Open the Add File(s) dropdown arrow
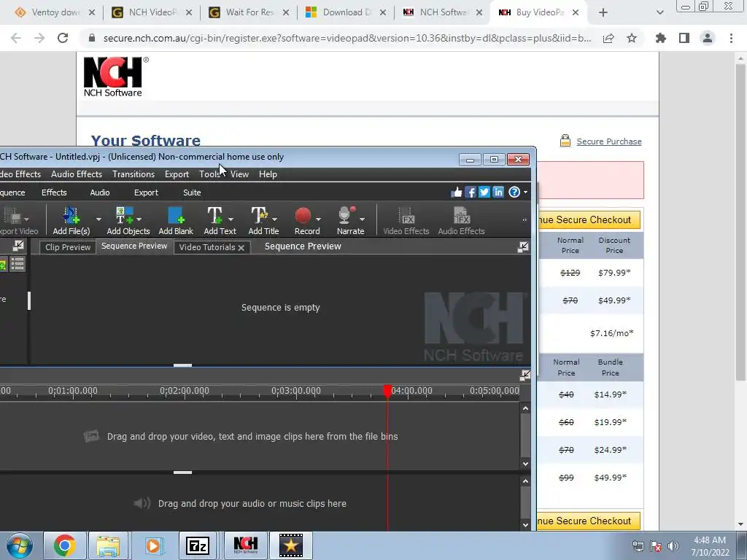Image resolution: width=747 pixels, height=560 pixels. tap(98, 219)
